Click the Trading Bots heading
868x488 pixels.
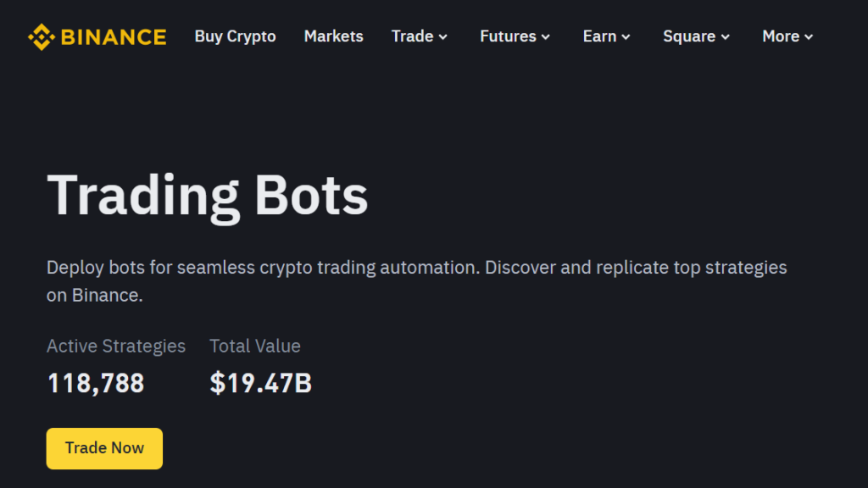[x=208, y=197]
